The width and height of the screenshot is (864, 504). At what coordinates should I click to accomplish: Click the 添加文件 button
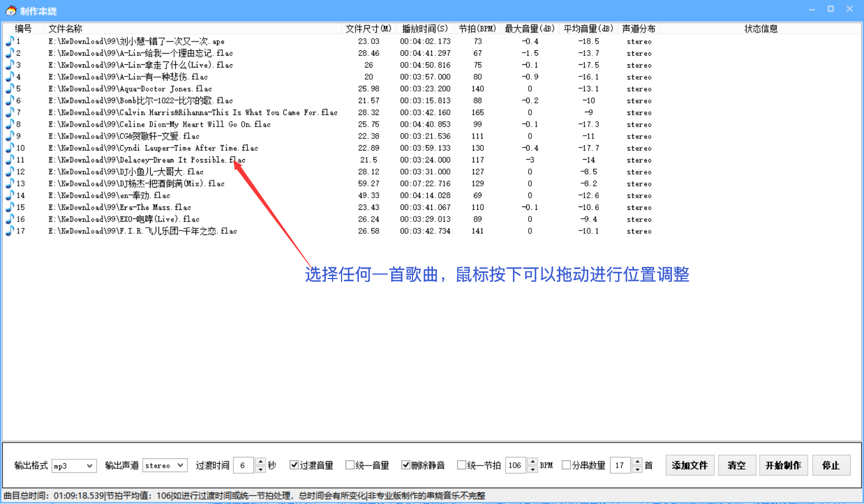coord(690,465)
